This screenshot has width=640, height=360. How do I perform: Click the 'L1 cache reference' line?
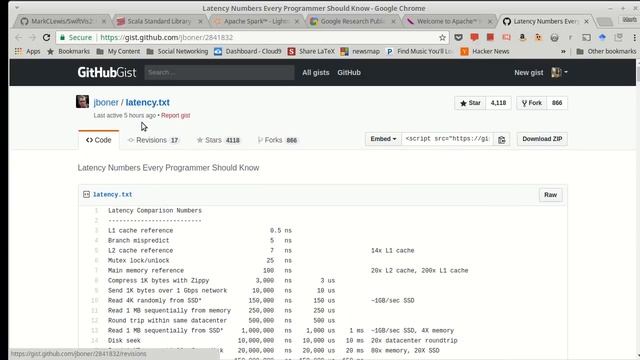tap(140, 231)
